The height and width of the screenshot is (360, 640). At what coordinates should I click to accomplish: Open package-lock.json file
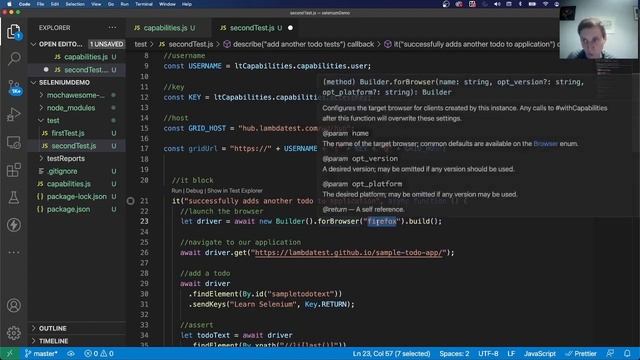pos(76,196)
